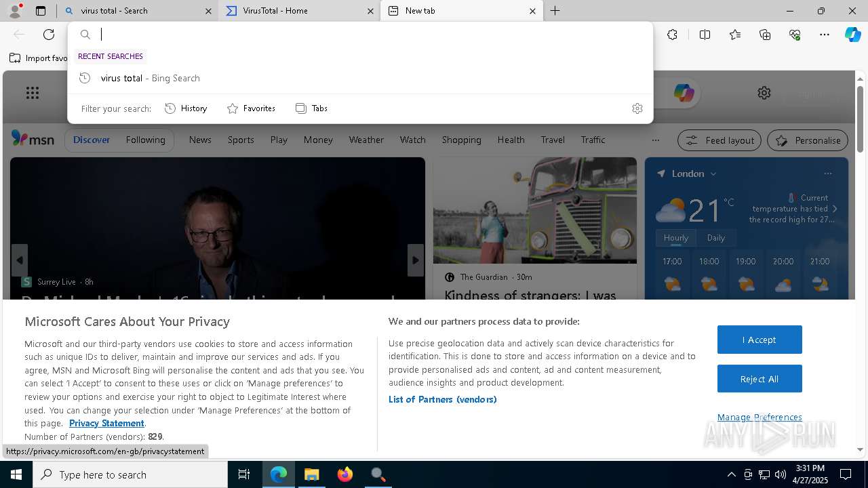The image size is (868, 488).
Task: Open Manage Preferences link
Action: point(759,417)
